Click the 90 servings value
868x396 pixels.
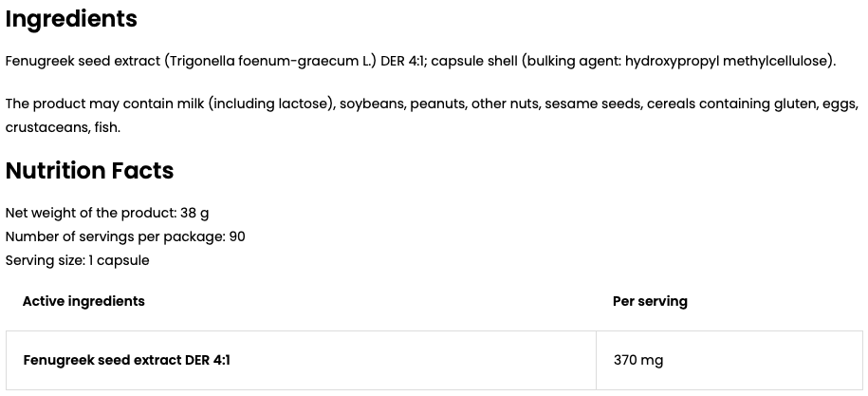(237, 237)
